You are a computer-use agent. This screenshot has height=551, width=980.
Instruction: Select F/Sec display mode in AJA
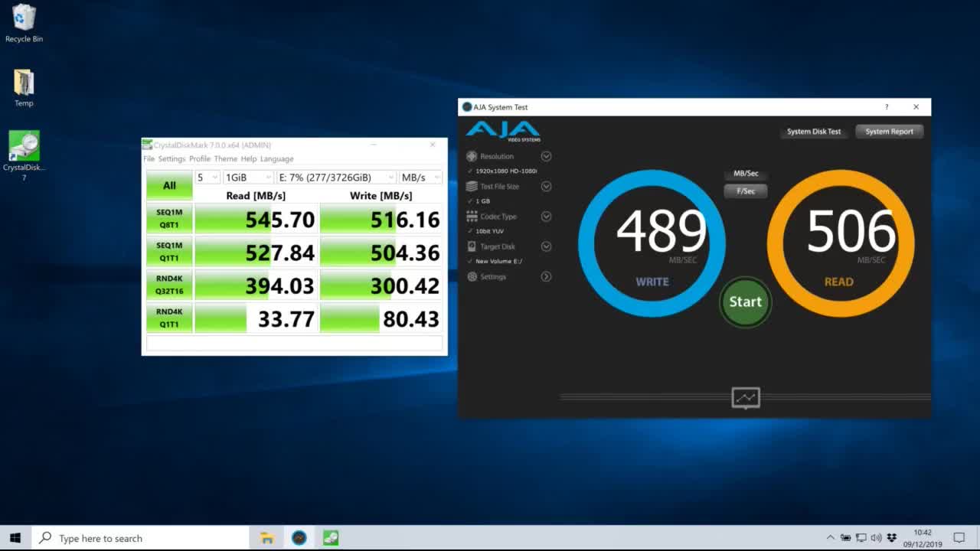pyautogui.click(x=746, y=191)
